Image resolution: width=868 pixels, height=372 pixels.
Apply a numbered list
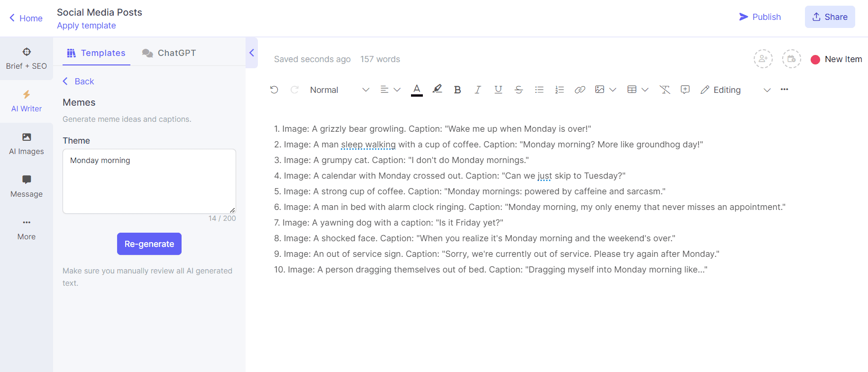(559, 90)
